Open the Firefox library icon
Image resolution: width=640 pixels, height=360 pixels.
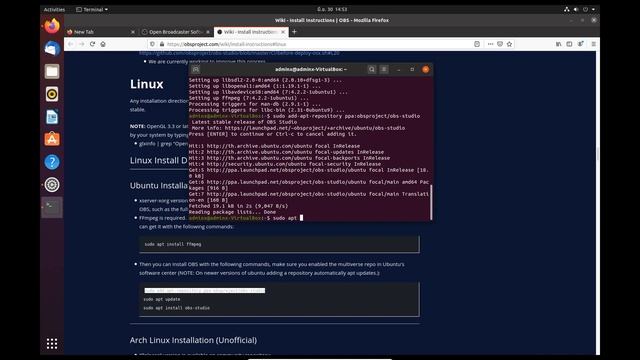558,44
